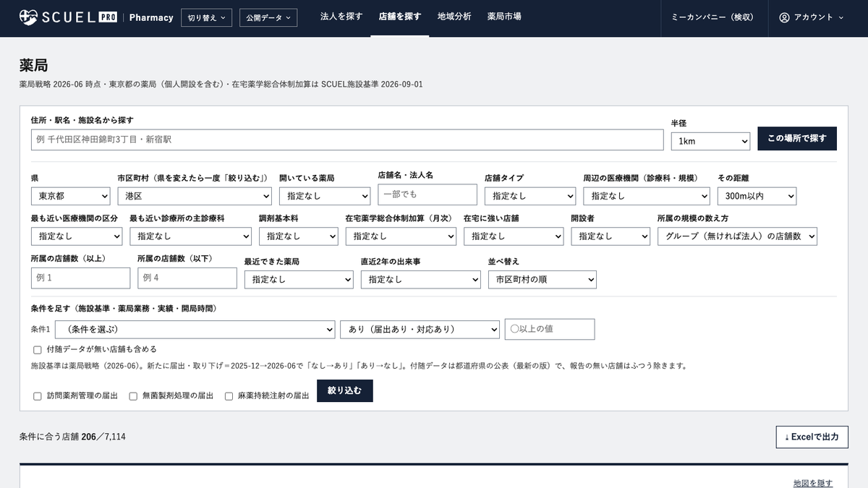Click the 絞り込む button
The height and width of the screenshot is (488, 868).
(x=345, y=391)
